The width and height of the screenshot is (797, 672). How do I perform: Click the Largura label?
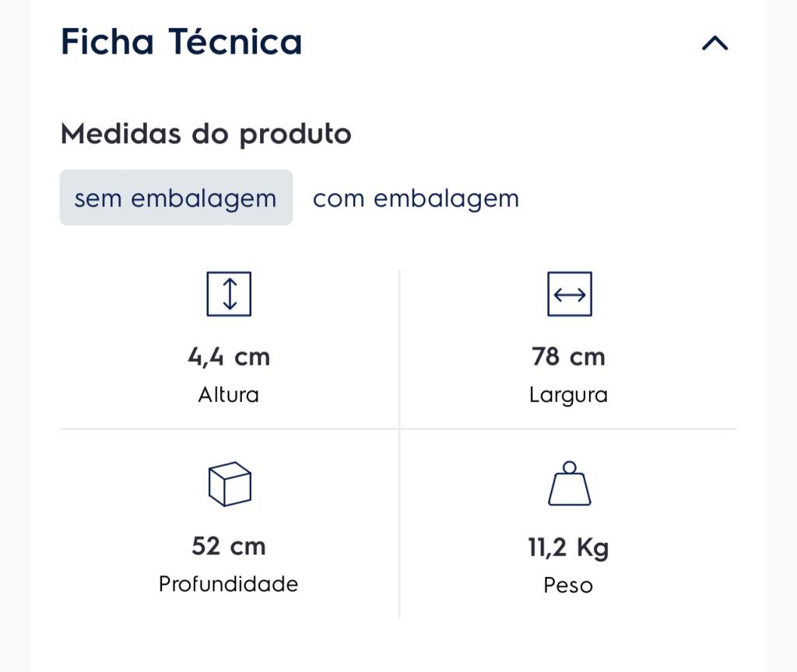point(568,396)
